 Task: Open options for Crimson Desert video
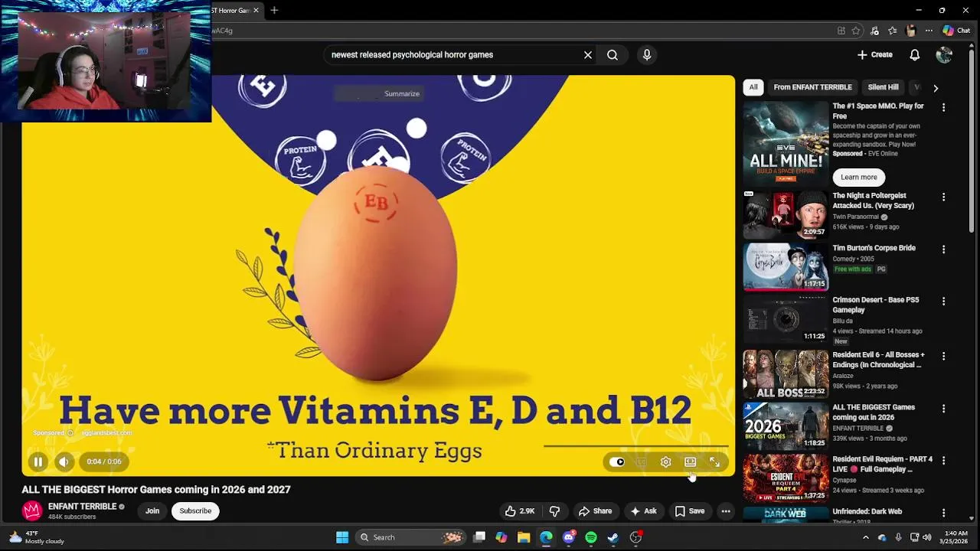click(x=943, y=302)
